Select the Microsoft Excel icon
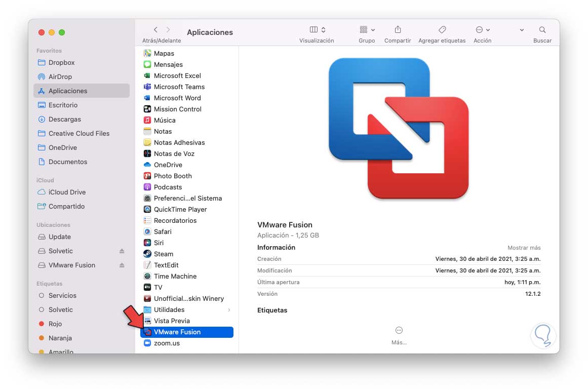588x391 pixels. pos(147,76)
